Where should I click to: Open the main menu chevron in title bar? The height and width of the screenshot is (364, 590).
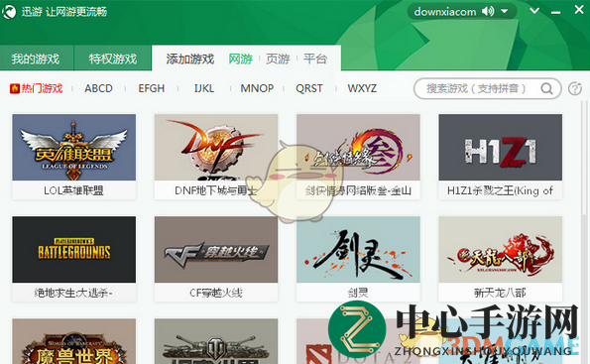click(534, 11)
